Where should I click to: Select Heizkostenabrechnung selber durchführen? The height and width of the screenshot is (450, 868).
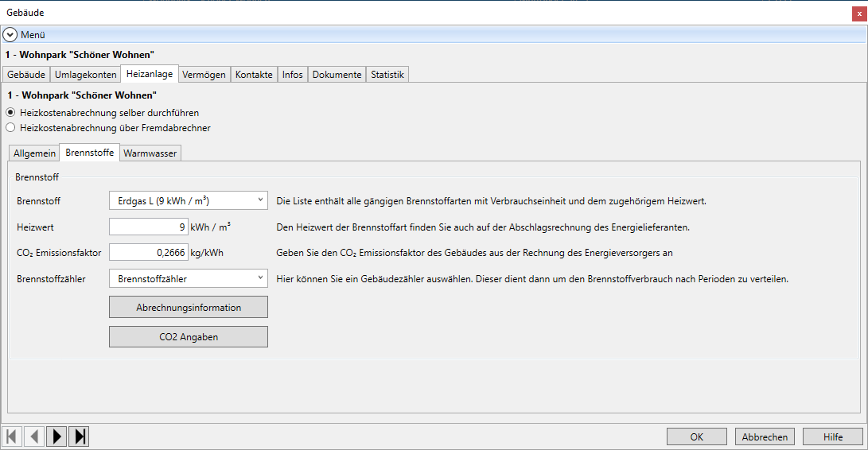(x=10, y=113)
